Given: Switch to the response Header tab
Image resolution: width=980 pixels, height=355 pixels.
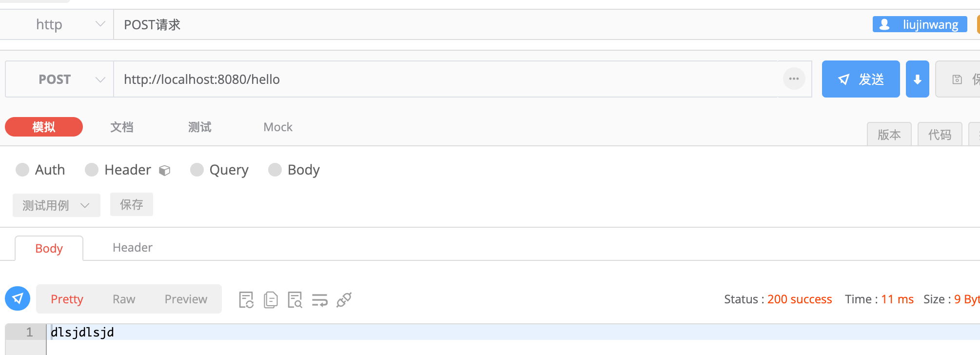Looking at the screenshot, I should pyautogui.click(x=133, y=248).
